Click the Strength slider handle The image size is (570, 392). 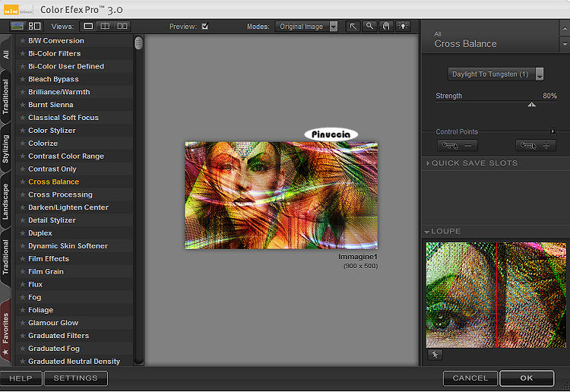(x=531, y=105)
